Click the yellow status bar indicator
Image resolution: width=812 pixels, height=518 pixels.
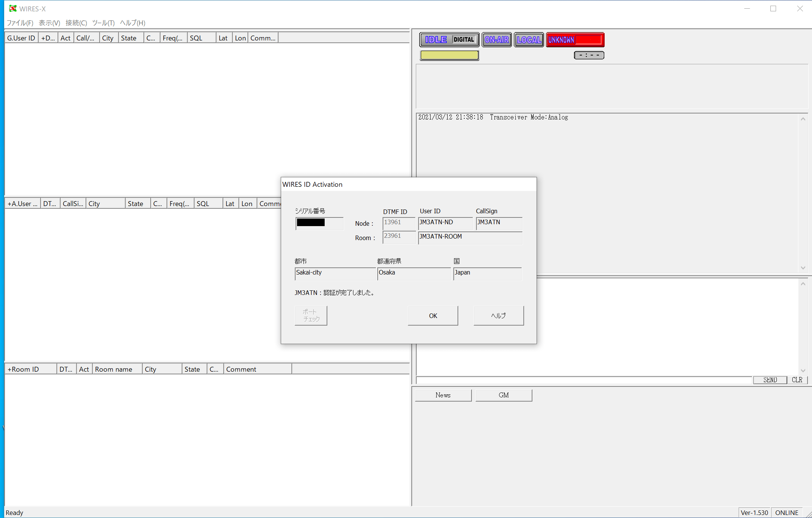[x=449, y=55]
